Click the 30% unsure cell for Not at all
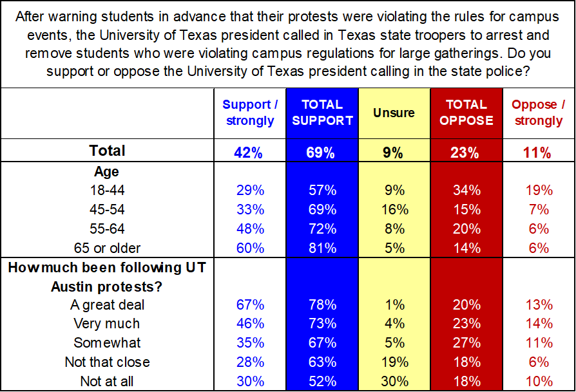The width and height of the screenshot is (576, 392). pos(394,381)
